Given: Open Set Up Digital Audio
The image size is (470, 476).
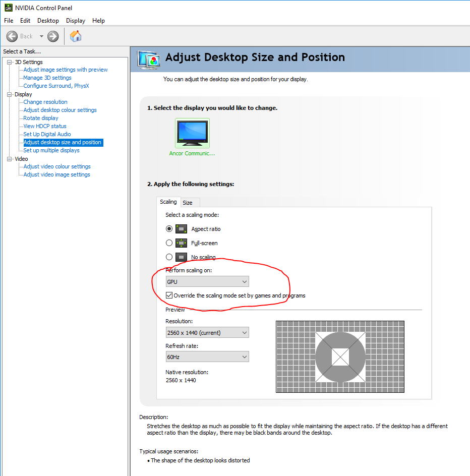Looking at the screenshot, I should pyautogui.click(x=47, y=134).
